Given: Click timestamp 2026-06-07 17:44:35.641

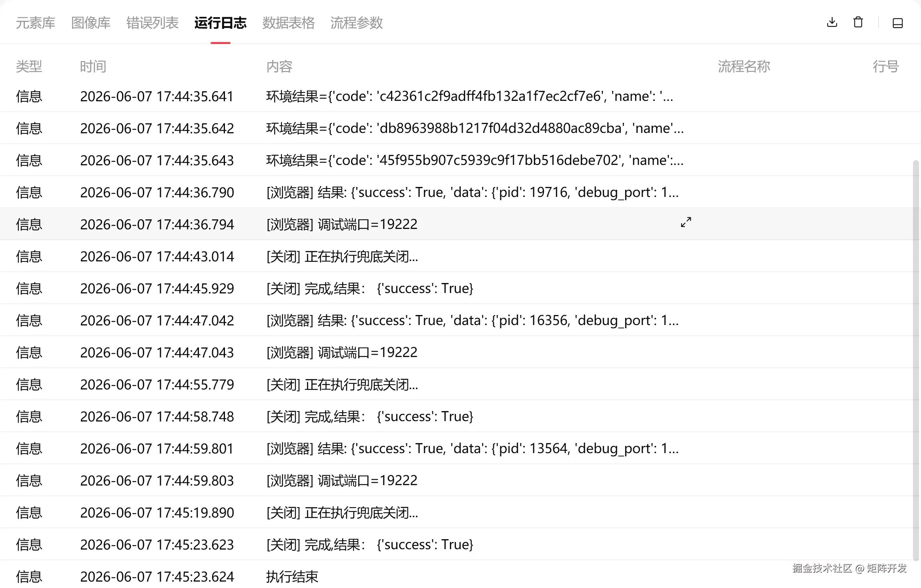Looking at the screenshot, I should 157,96.
